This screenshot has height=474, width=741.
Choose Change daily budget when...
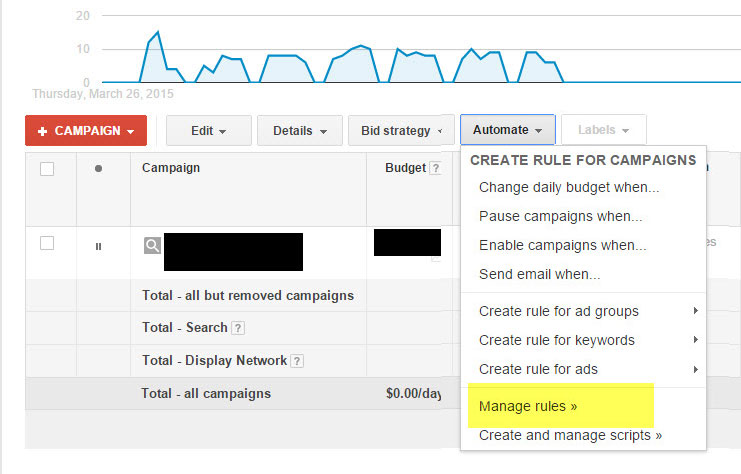[x=569, y=187]
